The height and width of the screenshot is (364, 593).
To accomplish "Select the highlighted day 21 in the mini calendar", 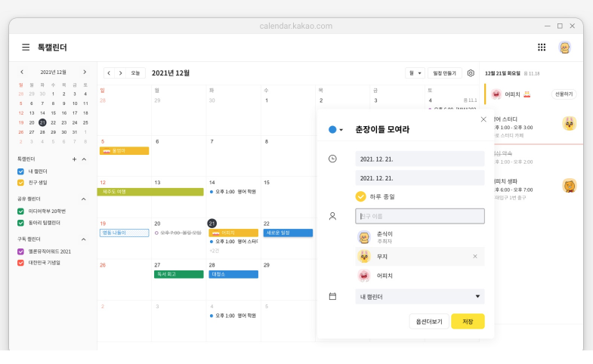I will pos(42,122).
